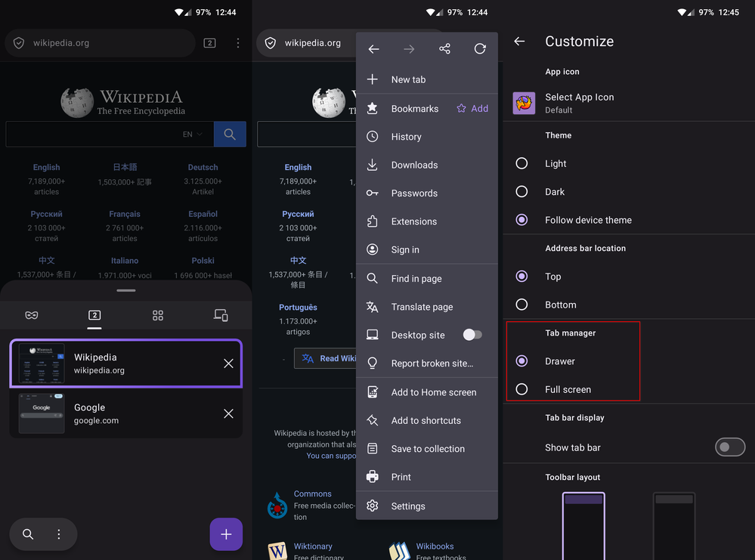
Task: Open synced devices tab in drawer
Action: click(x=221, y=315)
